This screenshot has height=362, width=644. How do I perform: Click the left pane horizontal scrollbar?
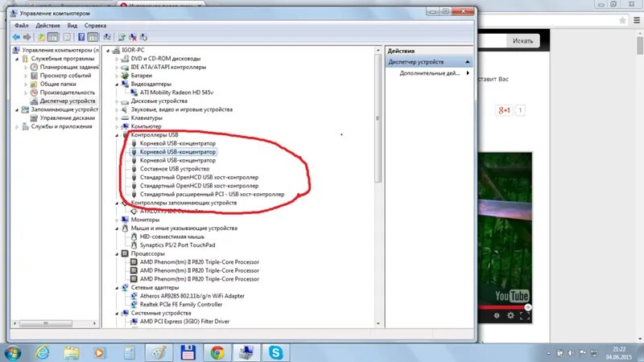pos(45,323)
